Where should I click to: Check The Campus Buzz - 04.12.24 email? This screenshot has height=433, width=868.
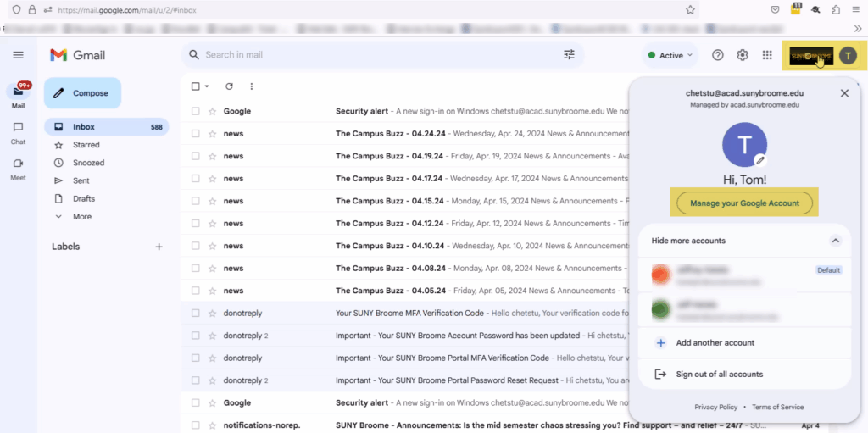point(196,223)
